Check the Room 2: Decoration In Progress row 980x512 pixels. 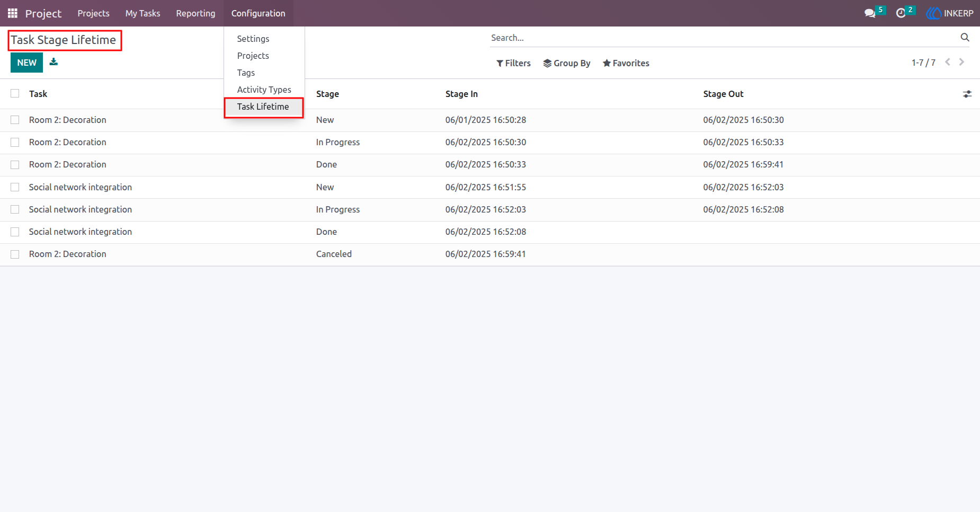tap(15, 142)
